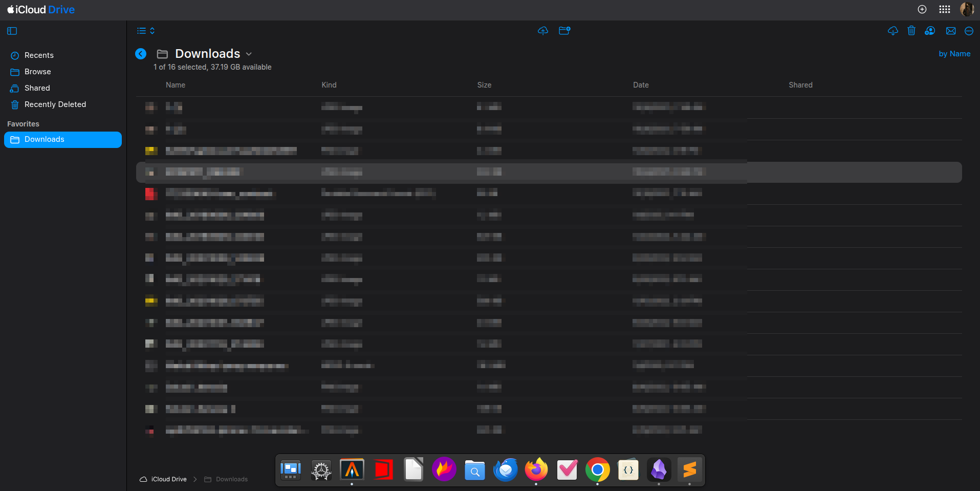Navigate back with the back arrow button

pos(140,53)
